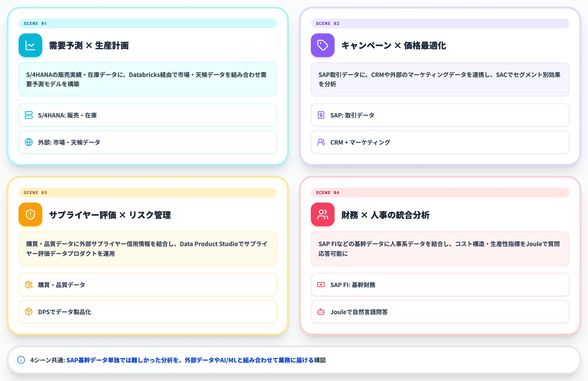Click the description mentioning Databricks経由で市場・天候データ

(x=148, y=79)
